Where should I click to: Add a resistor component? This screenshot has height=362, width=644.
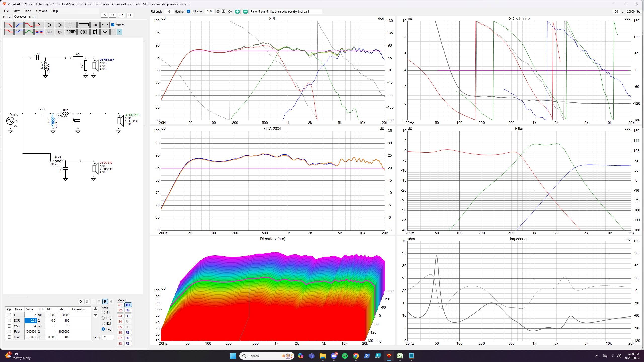point(84,25)
